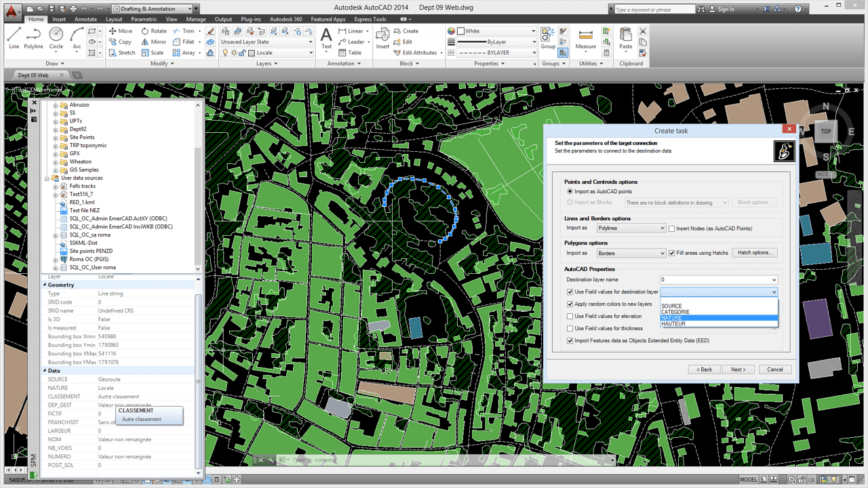The image size is (868, 488).
Task: Select the Line tool
Action: click(x=14, y=39)
